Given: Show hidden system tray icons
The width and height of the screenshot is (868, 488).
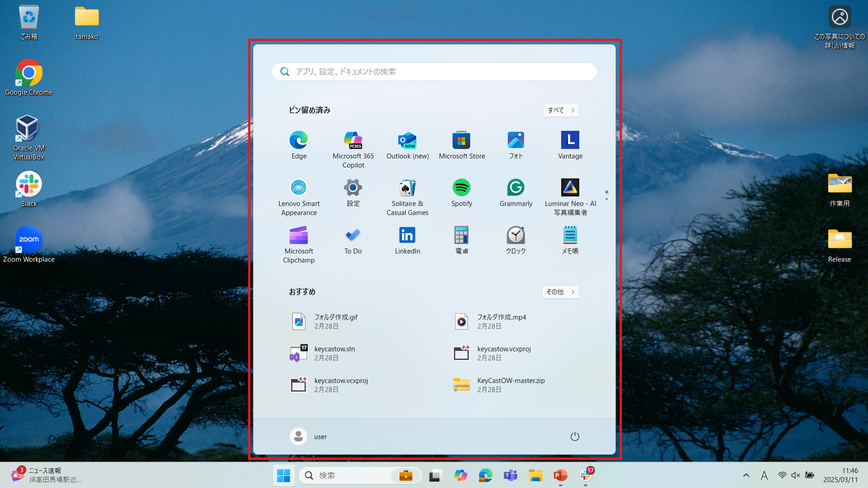Looking at the screenshot, I should 746,475.
